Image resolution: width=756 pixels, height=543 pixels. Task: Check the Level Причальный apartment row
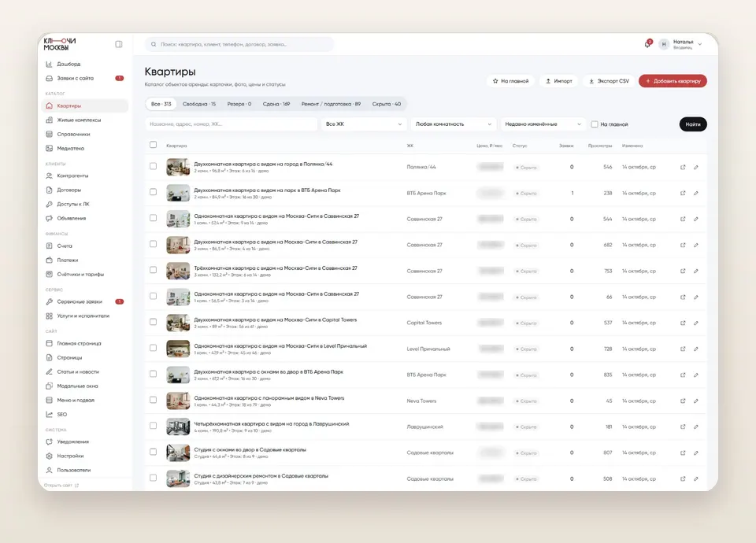point(154,348)
